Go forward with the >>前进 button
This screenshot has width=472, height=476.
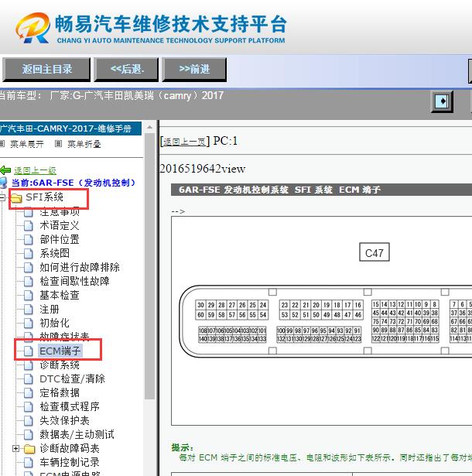pyautogui.click(x=194, y=70)
